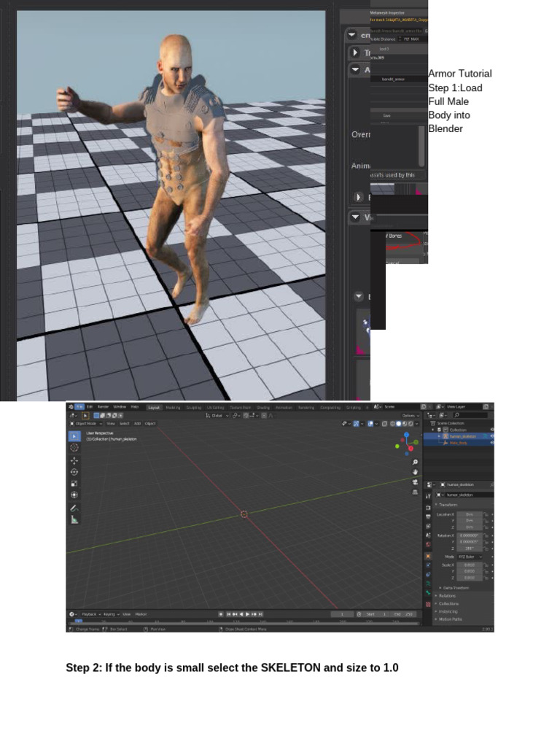Open the Window menu in Blender
Viewport: 560px width, 747px height.
(x=120, y=407)
